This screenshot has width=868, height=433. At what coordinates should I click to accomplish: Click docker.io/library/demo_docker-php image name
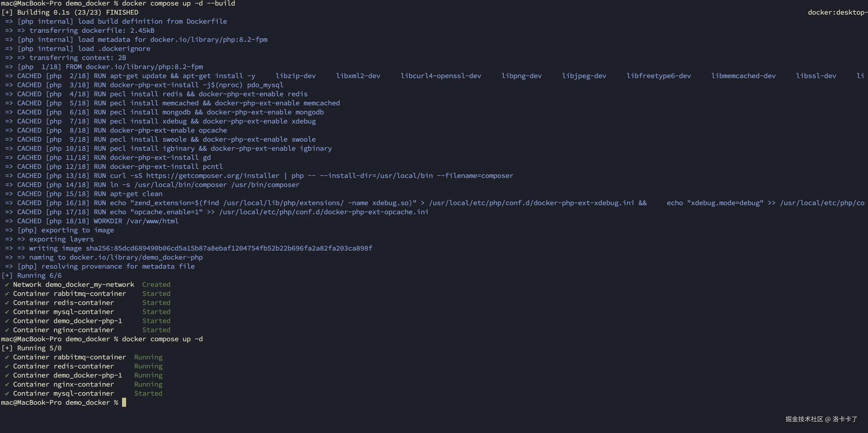136,258
